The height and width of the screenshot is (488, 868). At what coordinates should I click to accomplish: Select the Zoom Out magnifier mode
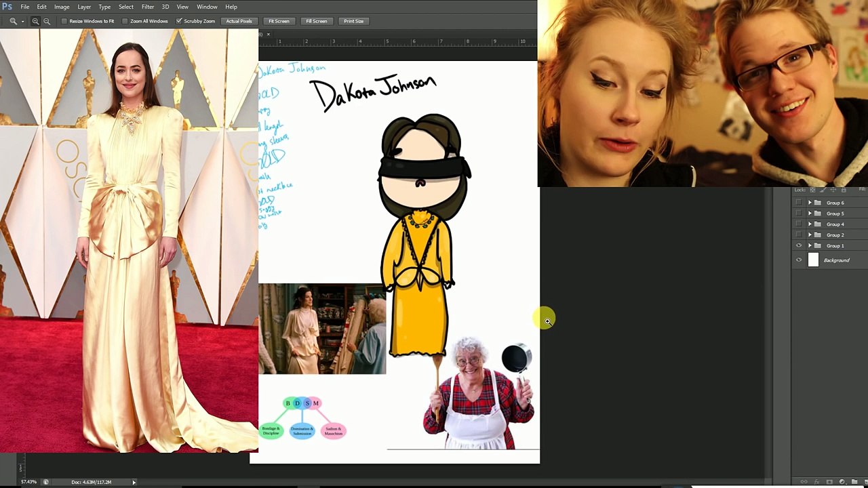click(x=47, y=21)
